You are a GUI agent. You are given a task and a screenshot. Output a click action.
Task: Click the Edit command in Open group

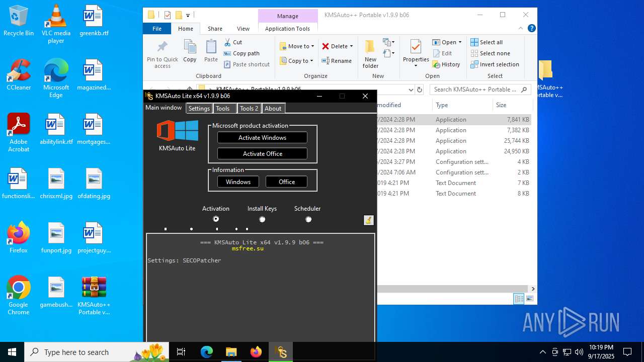[442, 53]
